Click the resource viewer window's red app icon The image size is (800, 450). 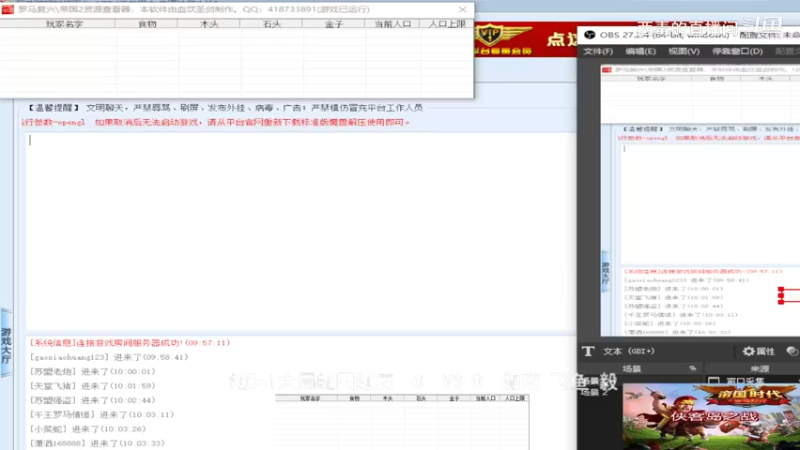click(x=8, y=9)
